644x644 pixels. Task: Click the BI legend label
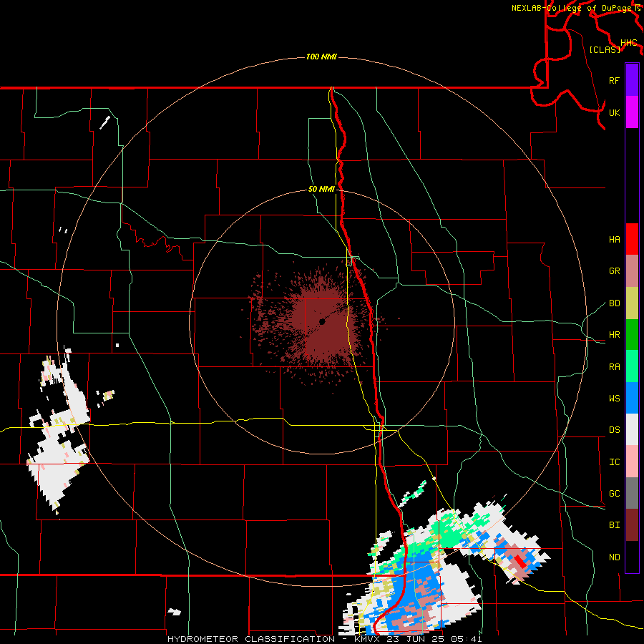614,525
